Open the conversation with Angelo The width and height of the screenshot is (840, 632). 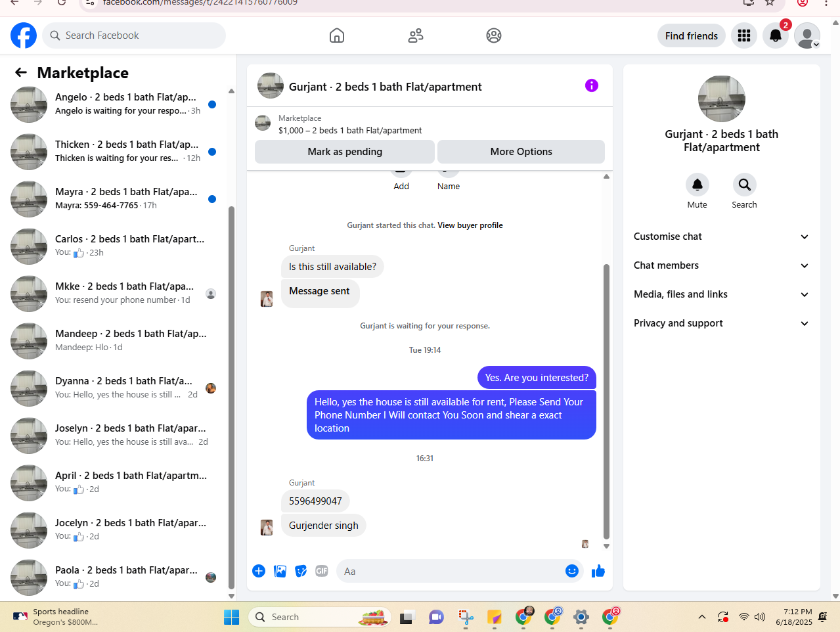point(114,104)
